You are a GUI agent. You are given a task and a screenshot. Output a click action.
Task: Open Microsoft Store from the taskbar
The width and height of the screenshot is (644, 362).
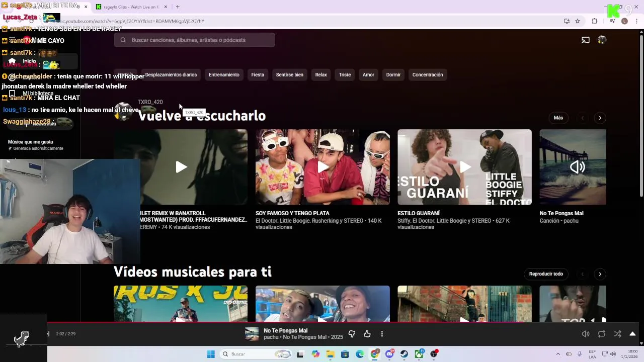pyautogui.click(x=345, y=354)
